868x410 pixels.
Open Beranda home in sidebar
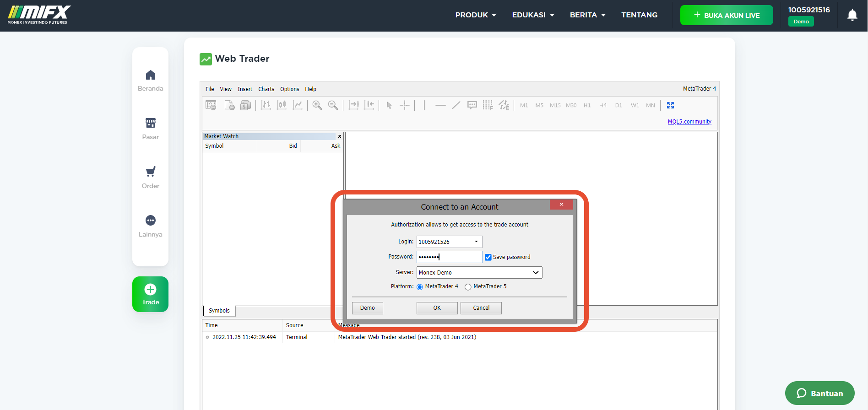coord(150,81)
